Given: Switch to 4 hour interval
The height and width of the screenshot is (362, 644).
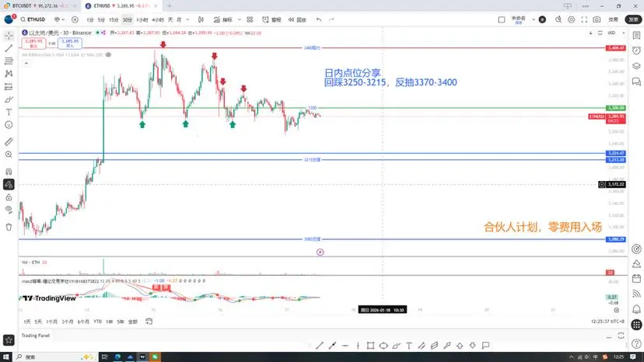Looking at the screenshot, I should pos(158,19).
